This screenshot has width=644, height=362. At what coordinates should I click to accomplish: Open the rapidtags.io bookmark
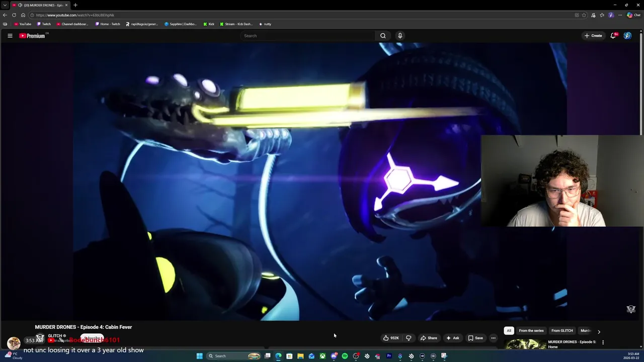pyautogui.click(x=142, y=24)
